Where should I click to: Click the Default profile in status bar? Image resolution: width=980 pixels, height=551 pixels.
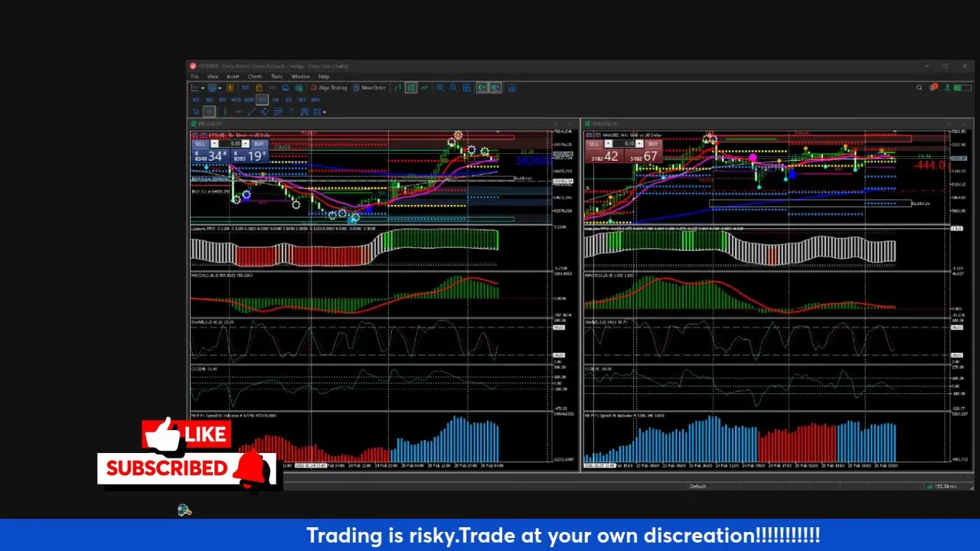pyautogui.click(x=697, y=486)
